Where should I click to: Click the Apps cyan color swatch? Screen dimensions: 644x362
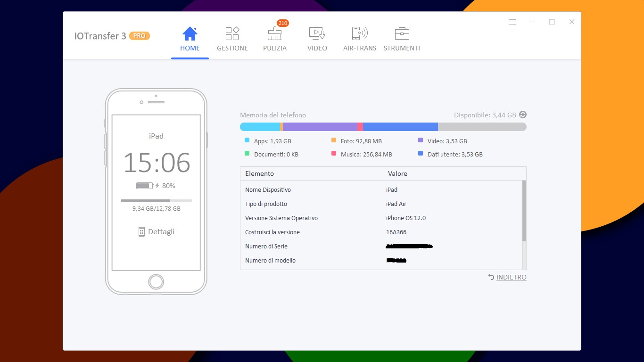pos(247,140)
